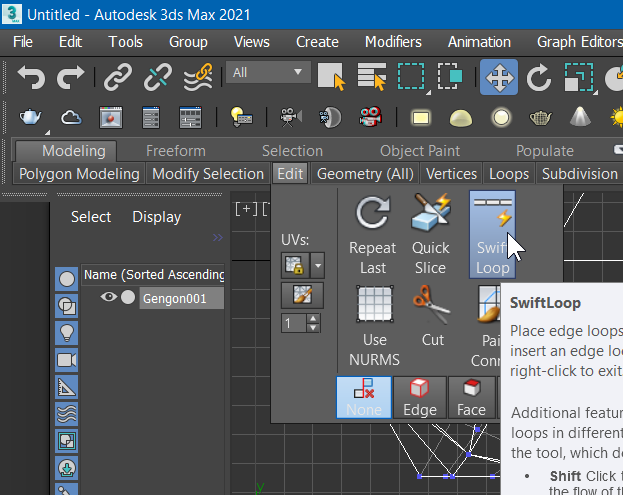Viewport: 623px width, 495px height.
Task: Open the Create menu
Action: pos(317,42)
